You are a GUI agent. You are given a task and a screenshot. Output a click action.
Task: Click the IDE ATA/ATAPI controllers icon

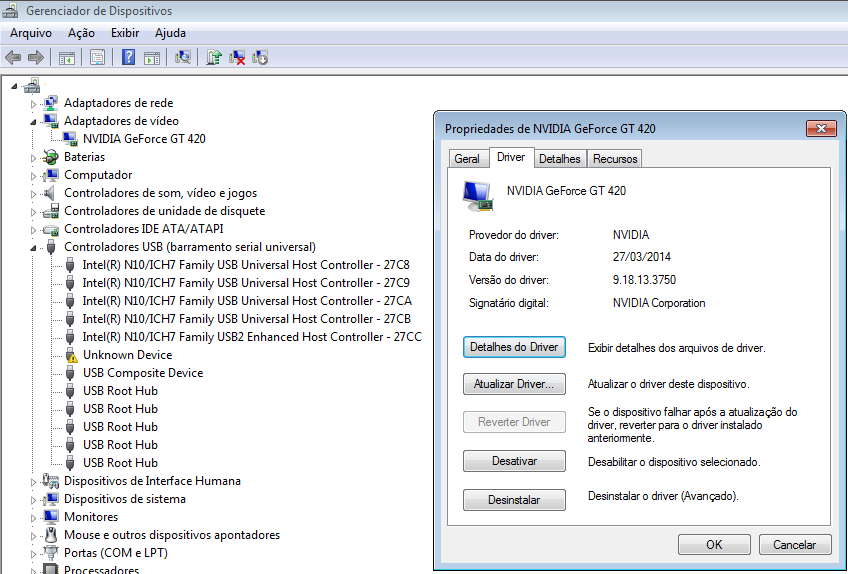point(51,229)
